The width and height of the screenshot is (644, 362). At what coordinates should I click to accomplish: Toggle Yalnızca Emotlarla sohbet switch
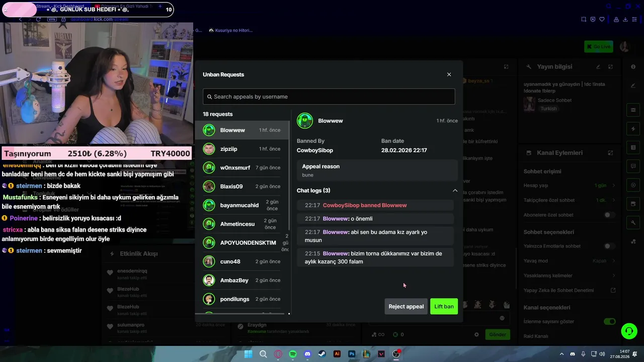[609, 246]
